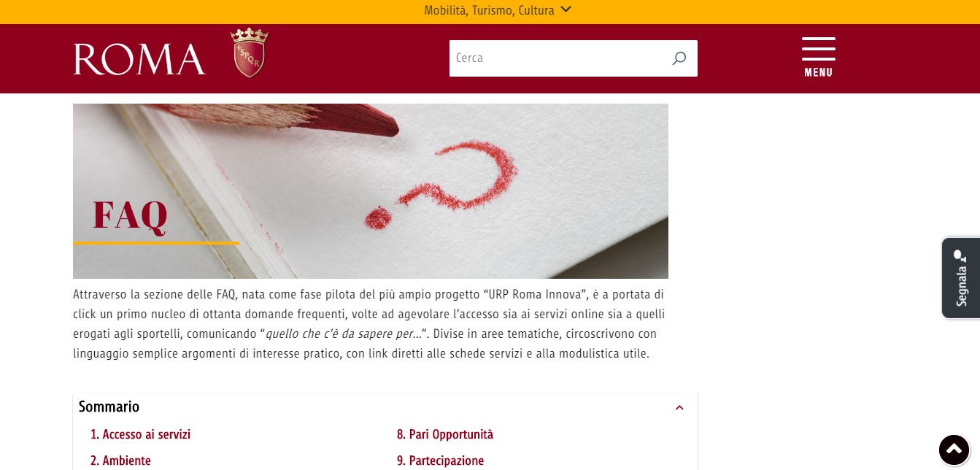Click the SPQR crest shield logo

coord(250,53)
